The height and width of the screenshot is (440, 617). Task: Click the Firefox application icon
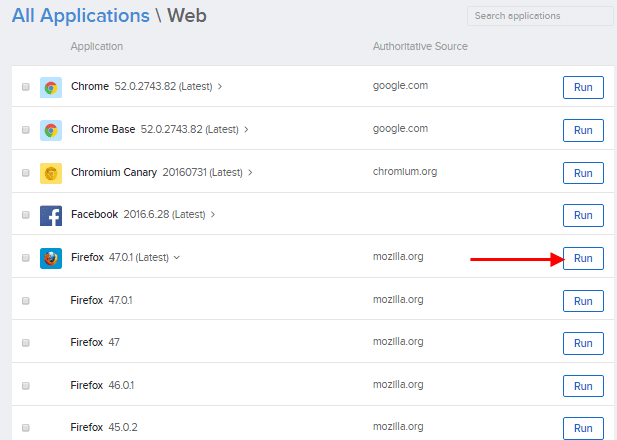click(x=51, y=258)
